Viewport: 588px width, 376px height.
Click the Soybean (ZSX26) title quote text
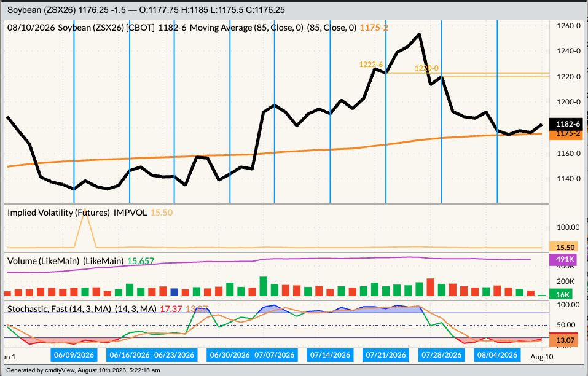[x=146, y=10]
